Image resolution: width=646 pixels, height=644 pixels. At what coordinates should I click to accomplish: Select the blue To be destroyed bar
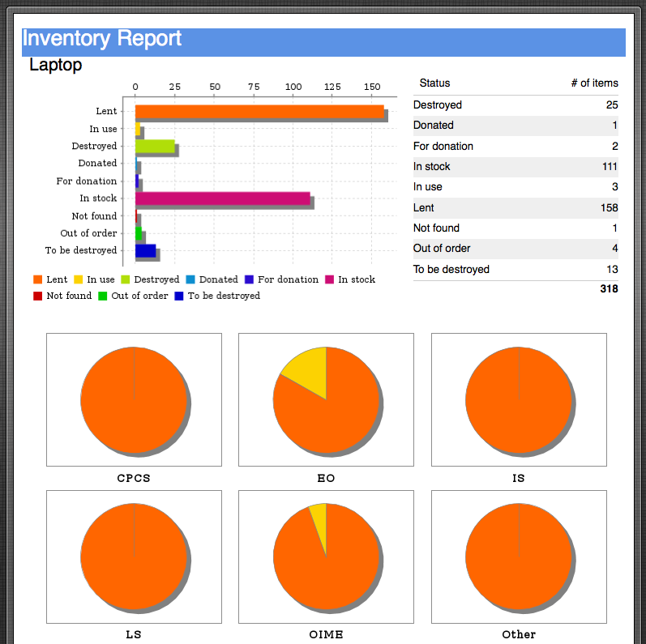point(145,251)
